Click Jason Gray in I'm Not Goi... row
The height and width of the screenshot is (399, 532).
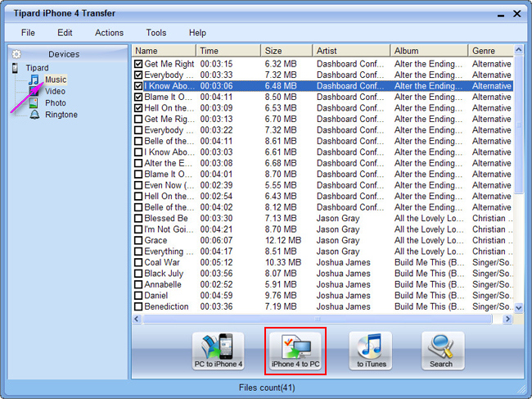pyautogui.click(x=338, y=229)
